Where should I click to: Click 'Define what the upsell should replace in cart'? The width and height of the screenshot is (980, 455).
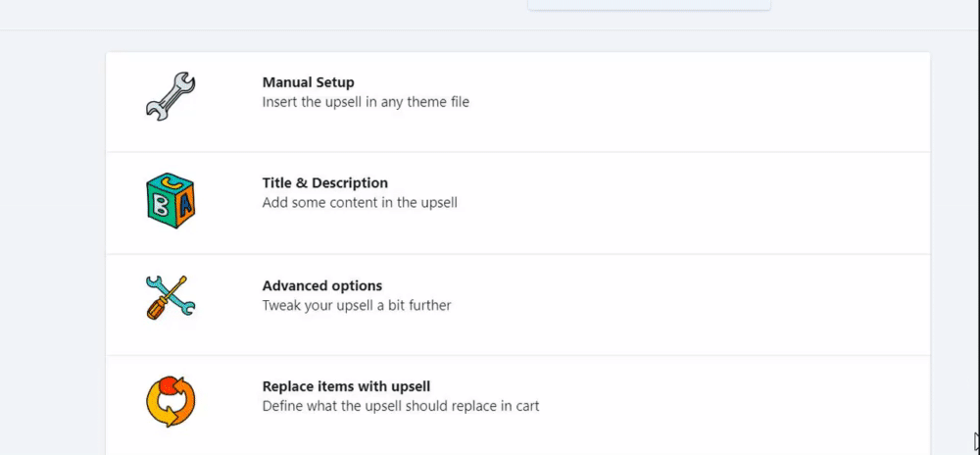pyautogui.click(x=401, y=406)
